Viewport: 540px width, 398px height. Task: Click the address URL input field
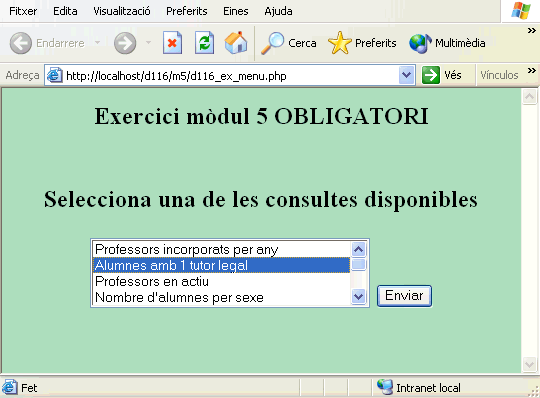(230, 75)
